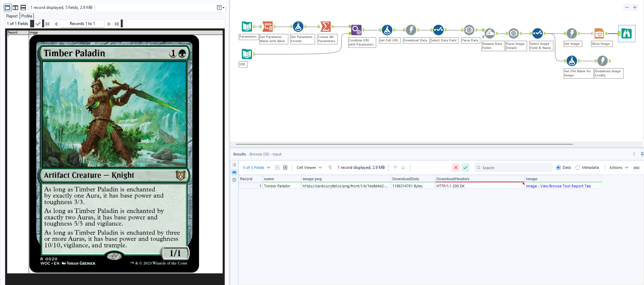The width and height of the screenshot is (644, 285).
Task: Open the Results help icon
Action: [234, 180]
